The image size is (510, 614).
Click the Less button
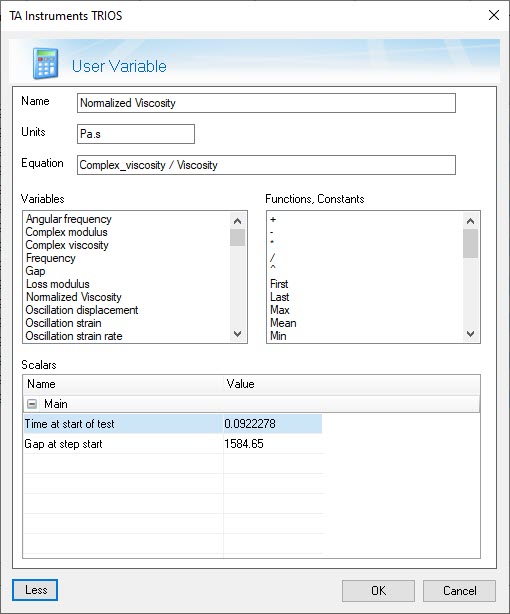tap(35, 590)
